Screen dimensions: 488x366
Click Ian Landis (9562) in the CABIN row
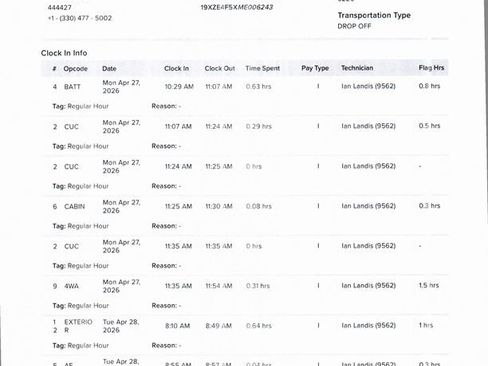[368, 206]
